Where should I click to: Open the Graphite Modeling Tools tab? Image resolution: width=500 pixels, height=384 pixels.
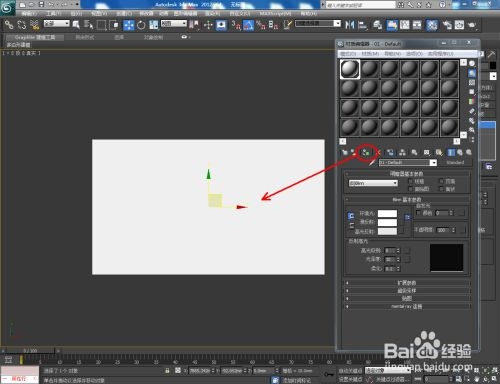35,37
